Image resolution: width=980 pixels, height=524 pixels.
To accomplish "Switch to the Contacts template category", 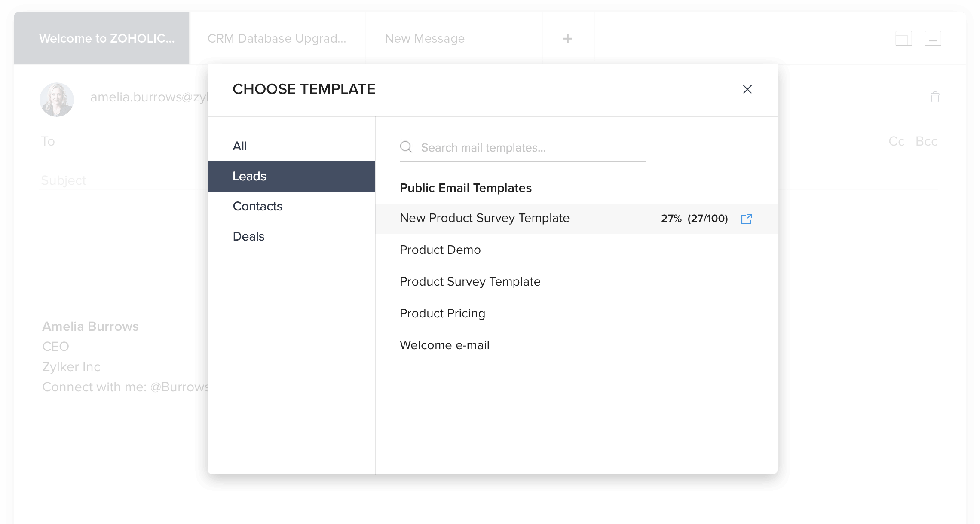I will click(257, 206).
